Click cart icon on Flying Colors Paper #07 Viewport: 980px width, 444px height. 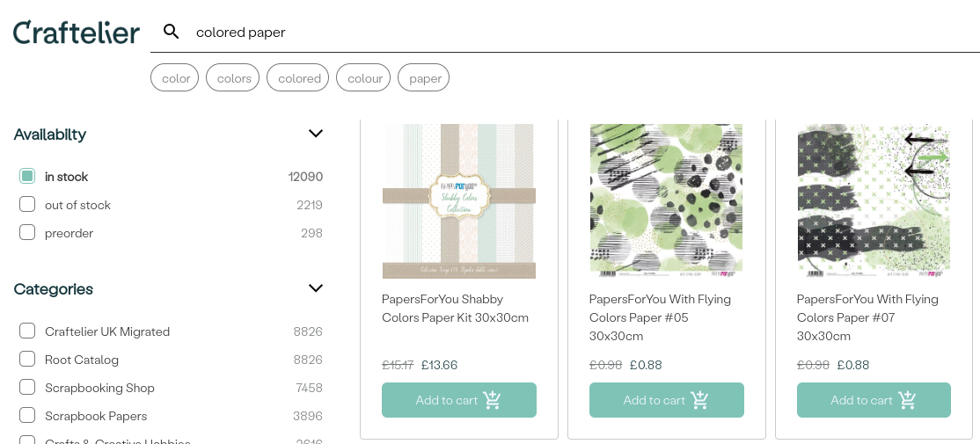click(x=908, y=400)
